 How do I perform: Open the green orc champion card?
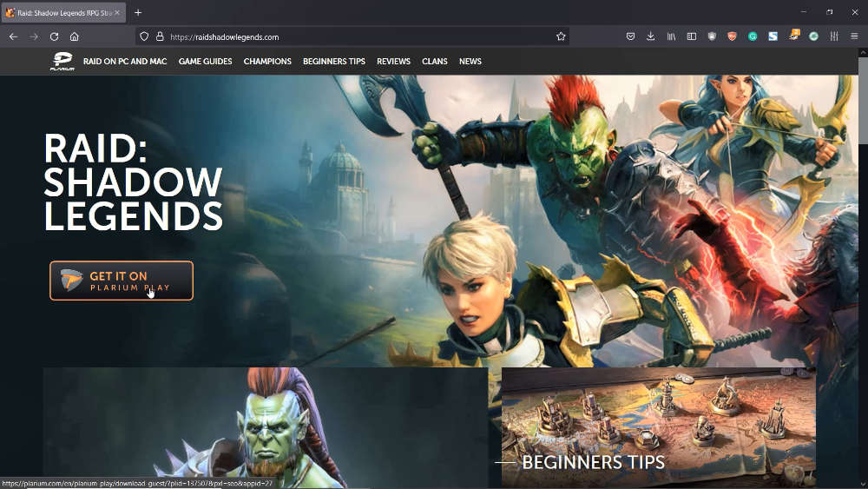265,427
